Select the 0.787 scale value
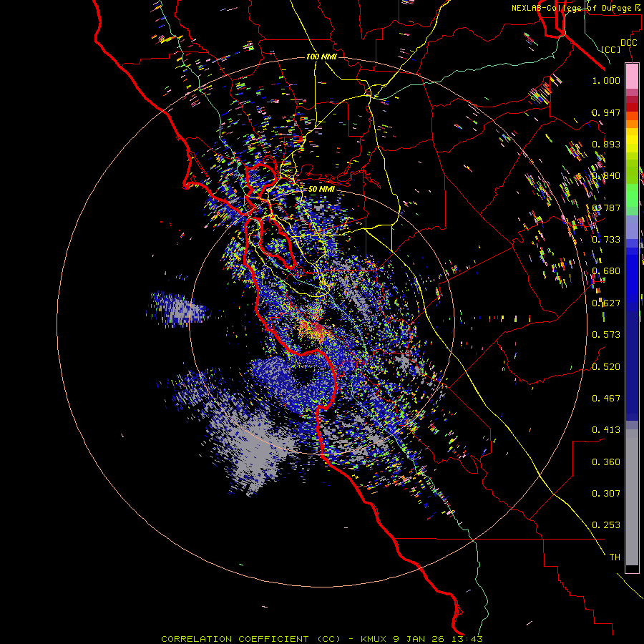 (x=606, y=208)
